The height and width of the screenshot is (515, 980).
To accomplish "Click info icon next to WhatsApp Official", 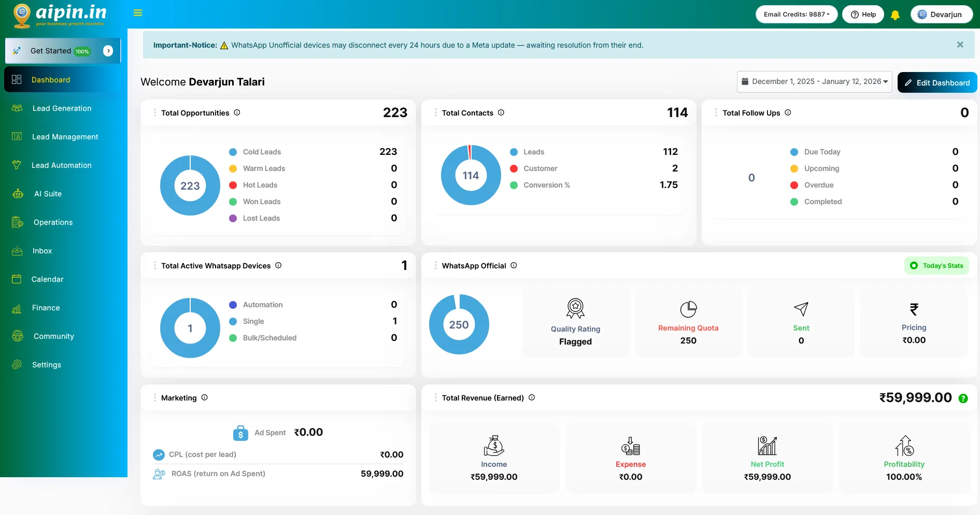I will [x=514, y=265].
